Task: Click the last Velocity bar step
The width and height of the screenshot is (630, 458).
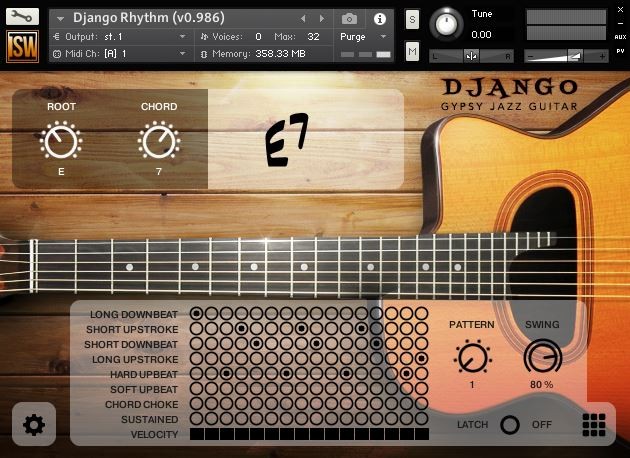Action: coord(422,434)
